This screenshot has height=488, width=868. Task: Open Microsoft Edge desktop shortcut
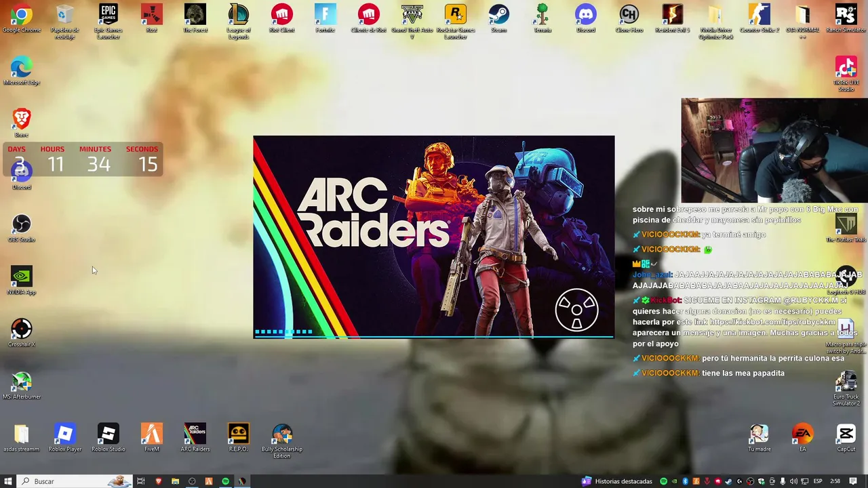pyautogui.click(x=21, y=71)
